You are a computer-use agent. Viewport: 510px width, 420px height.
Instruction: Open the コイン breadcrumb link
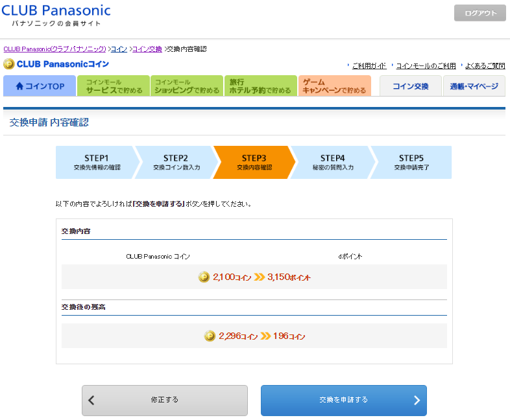[x=119, y=49]
